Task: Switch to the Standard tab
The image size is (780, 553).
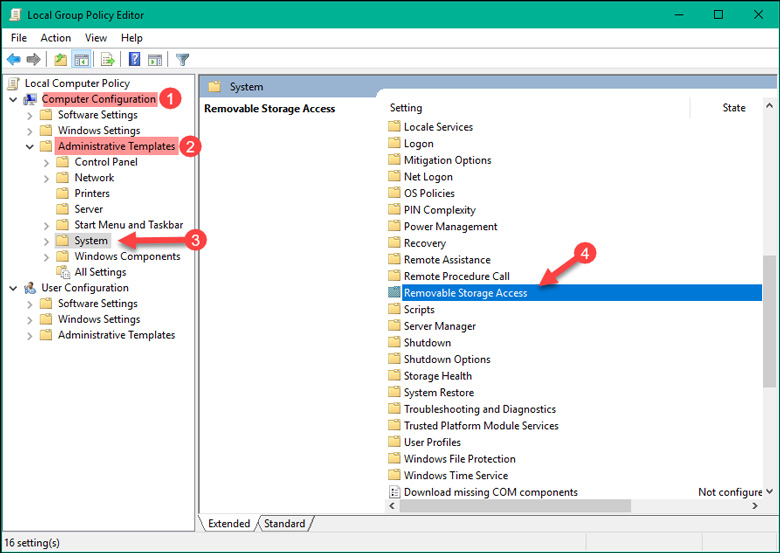Action: (285, 523)
